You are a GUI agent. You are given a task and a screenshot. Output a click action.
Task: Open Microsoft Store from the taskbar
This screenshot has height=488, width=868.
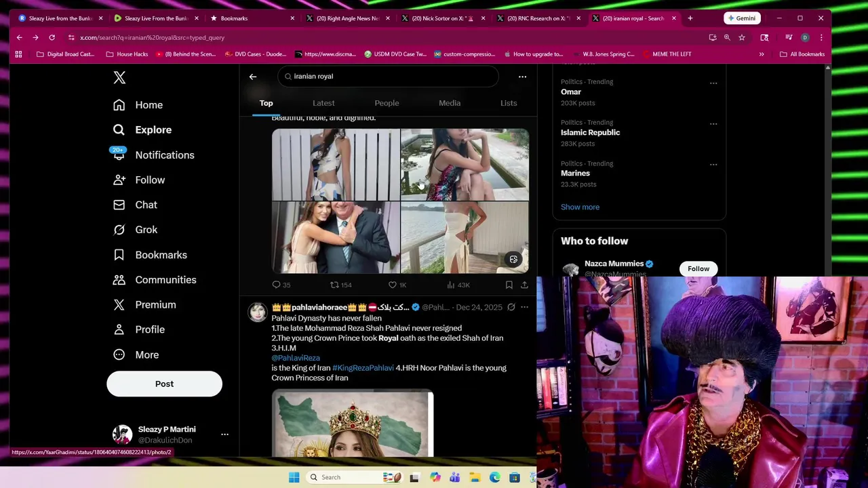tap(515, 477)
